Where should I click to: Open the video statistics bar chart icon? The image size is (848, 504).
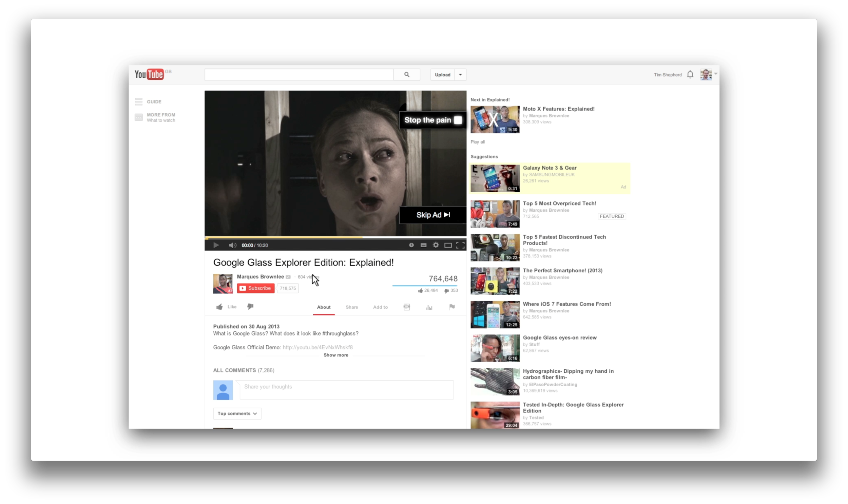429,307
